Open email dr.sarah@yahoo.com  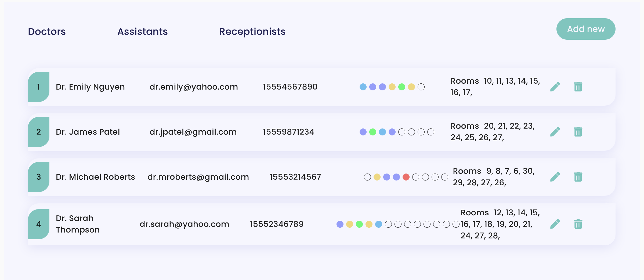[x=184, y=224]
